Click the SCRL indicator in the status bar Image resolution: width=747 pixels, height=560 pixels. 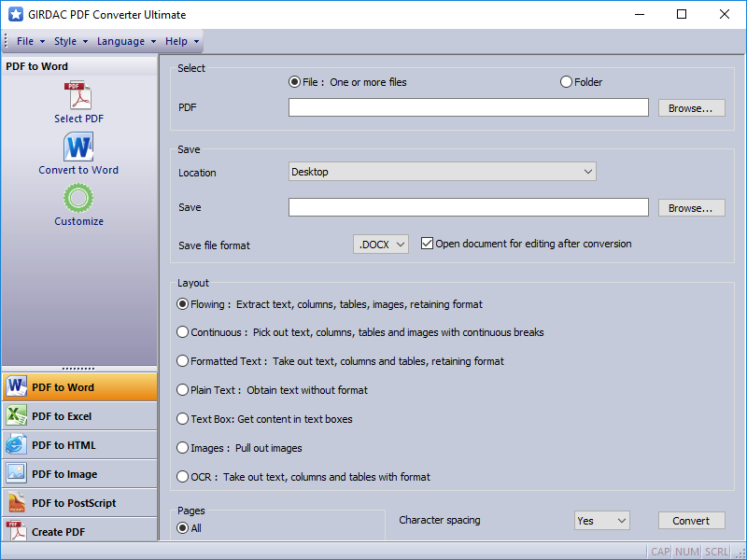point(716,552)
